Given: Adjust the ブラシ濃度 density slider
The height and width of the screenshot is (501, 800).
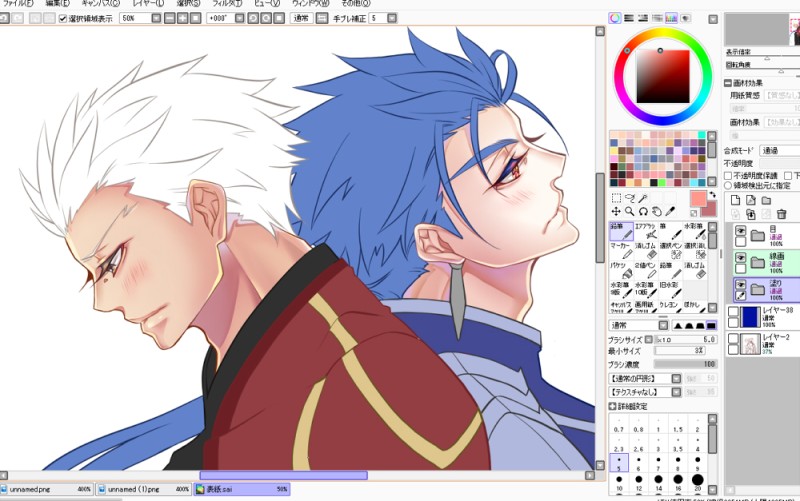Looking at the screenshot, I should [x=686, y=364].
